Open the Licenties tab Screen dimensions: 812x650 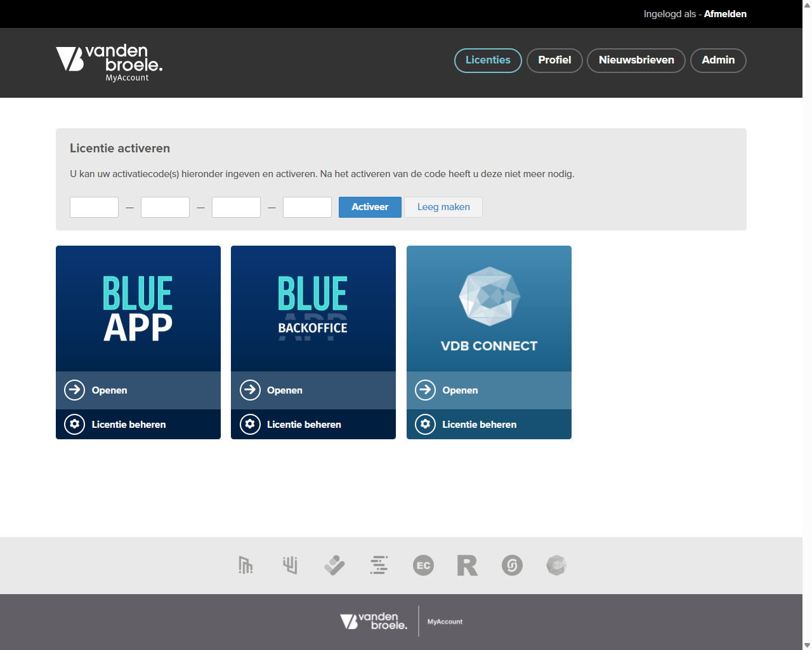click(x=488, y=60)
